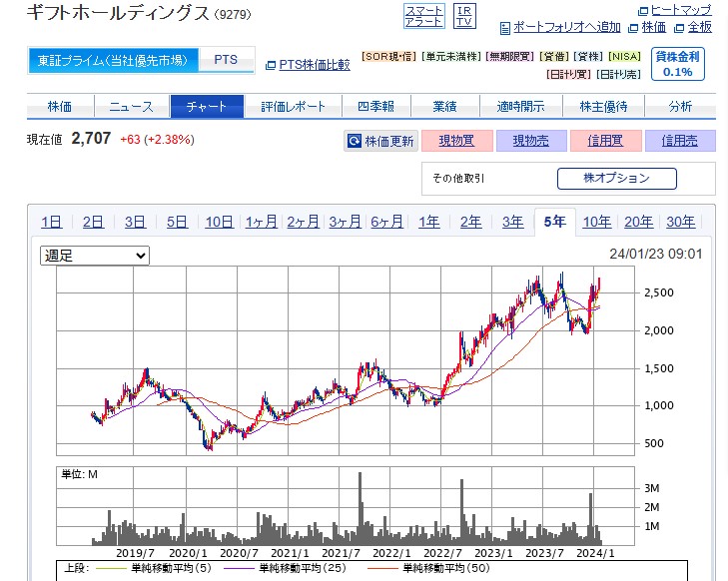Open the 週足 candle interval dropdown
Screen dimensions: 728x581
(95, 256)
